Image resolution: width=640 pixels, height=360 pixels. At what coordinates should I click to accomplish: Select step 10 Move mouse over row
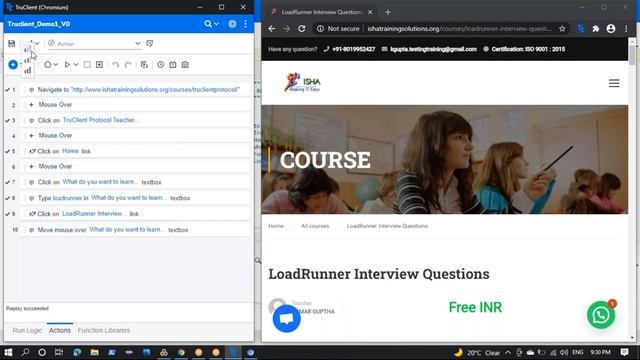(135, 230)
